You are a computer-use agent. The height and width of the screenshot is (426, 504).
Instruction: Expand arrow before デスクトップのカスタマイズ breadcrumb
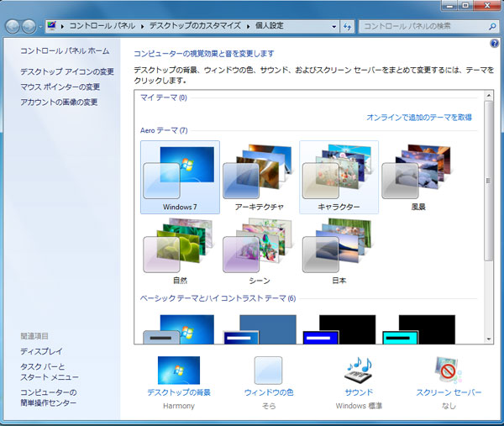(143, 26)
